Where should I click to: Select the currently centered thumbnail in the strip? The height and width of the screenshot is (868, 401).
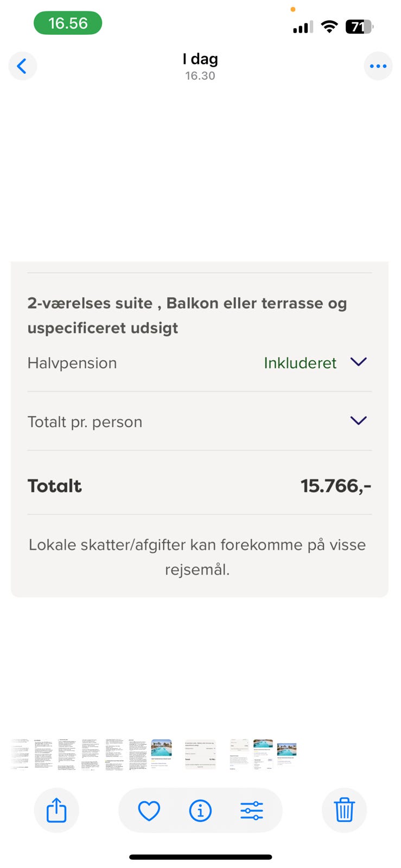(200, 754)
